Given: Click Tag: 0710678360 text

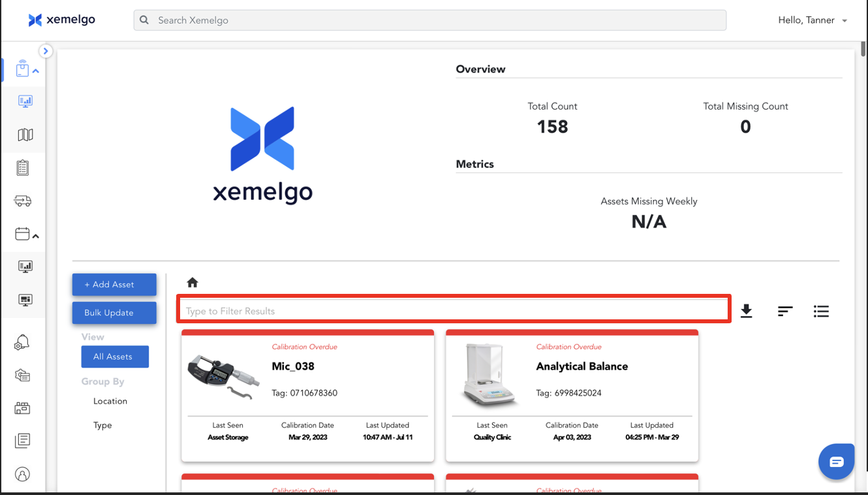Looking at the screenshot, I should click(x=304, y=393).
